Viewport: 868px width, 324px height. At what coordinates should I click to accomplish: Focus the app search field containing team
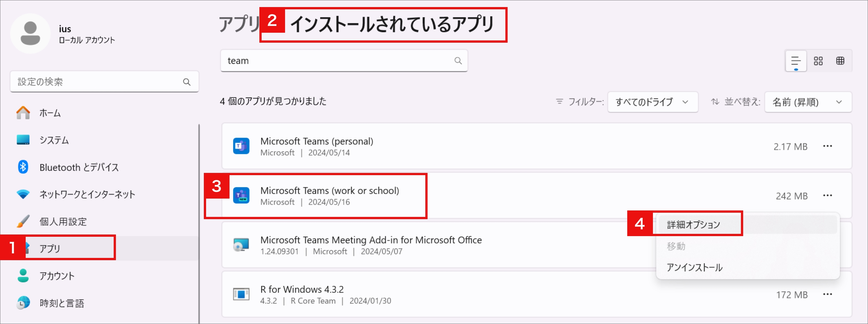[344, 61]
